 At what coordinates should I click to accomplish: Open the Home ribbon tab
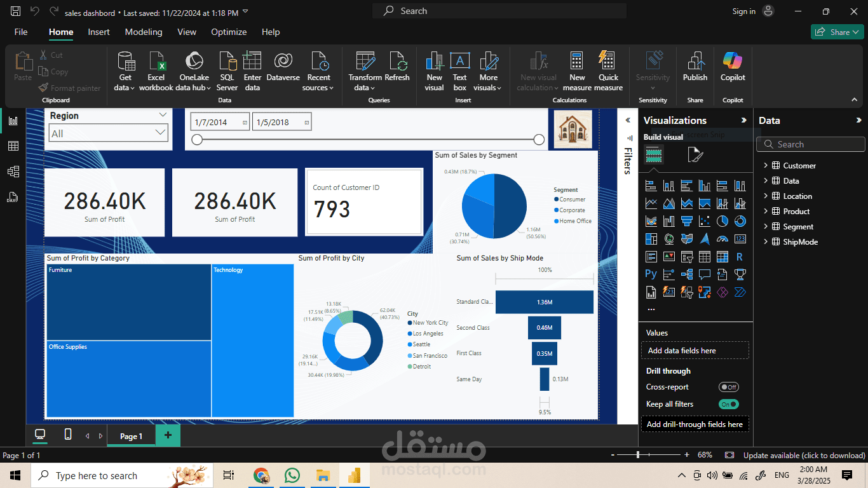click(x=61, y=32)
